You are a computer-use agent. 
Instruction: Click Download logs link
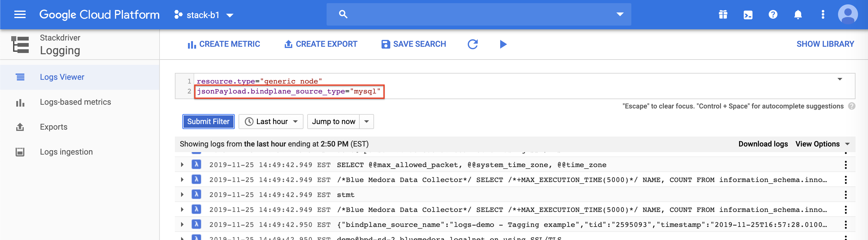pos(763,144)
